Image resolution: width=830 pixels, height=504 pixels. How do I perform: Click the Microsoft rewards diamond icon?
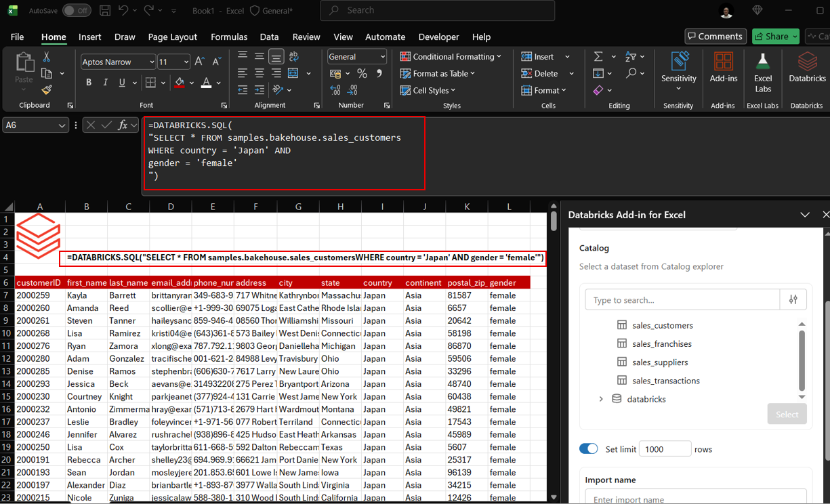(758, 11)
